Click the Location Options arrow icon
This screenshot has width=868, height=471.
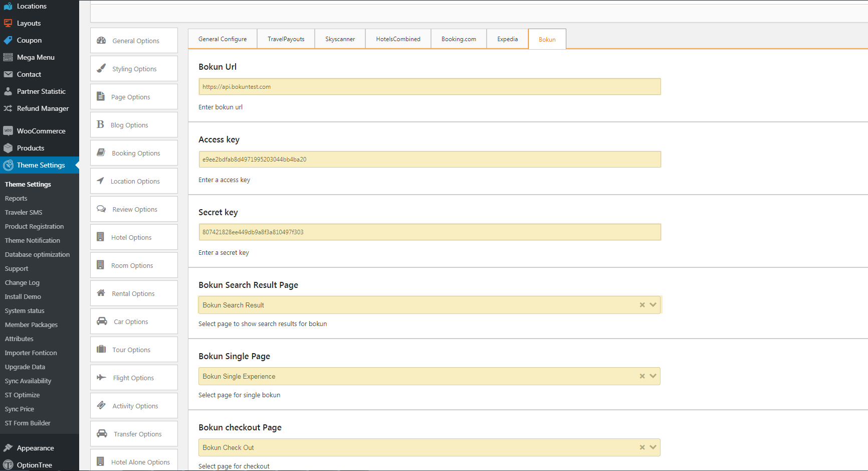pos(100,181)
